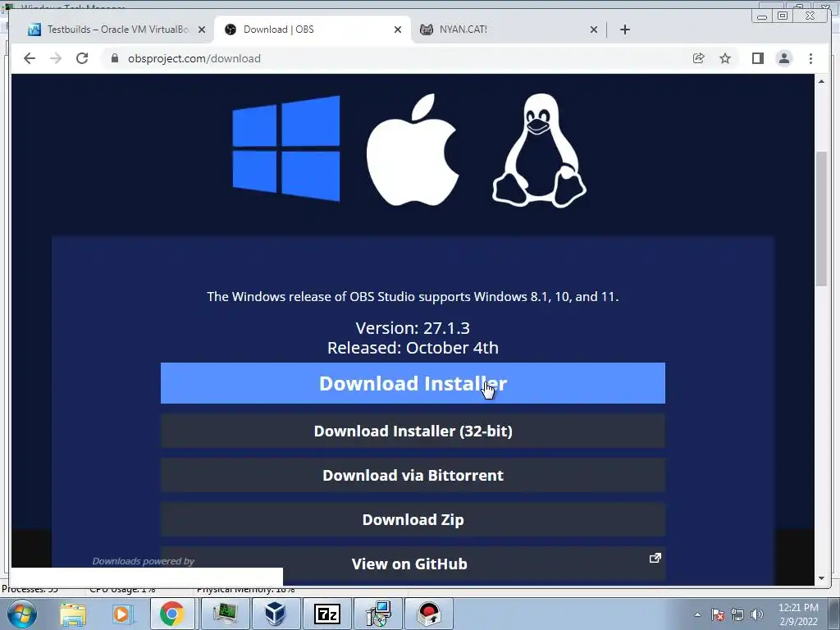840x630 pixels.
Task: Open VirtualBox from the taskbar
Action: (276, 614)
